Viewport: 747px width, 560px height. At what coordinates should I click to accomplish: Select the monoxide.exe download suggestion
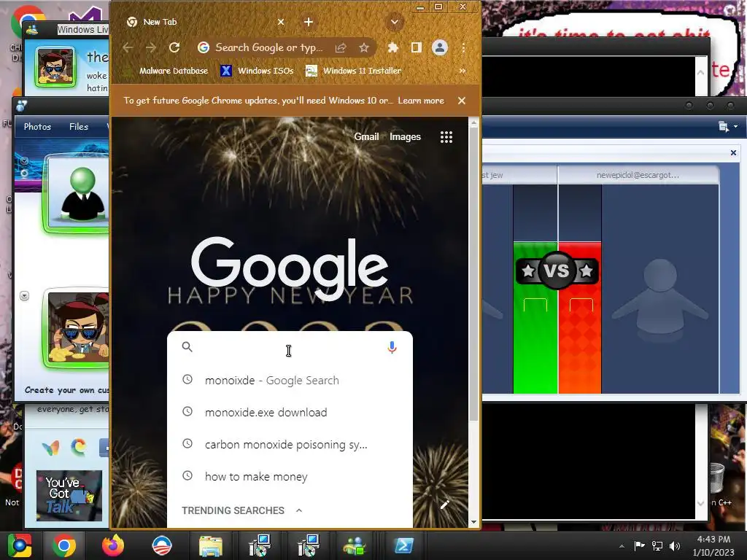290,413
